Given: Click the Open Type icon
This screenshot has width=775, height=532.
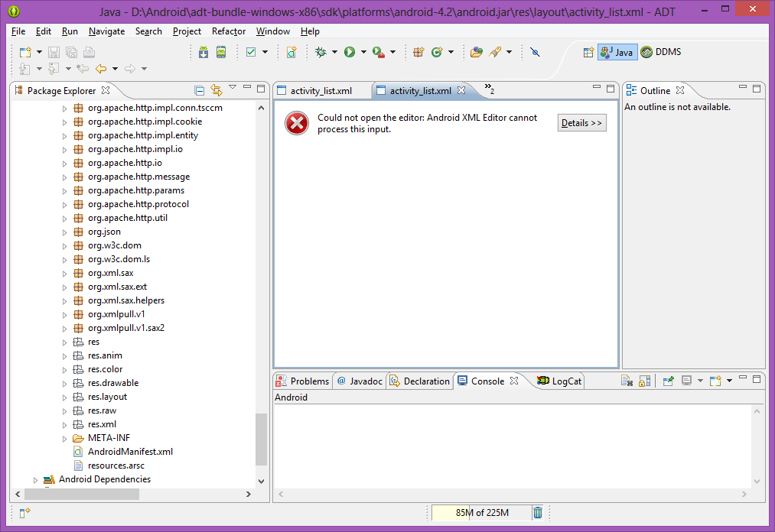Looking at the screenshot, I should [477, 52].
